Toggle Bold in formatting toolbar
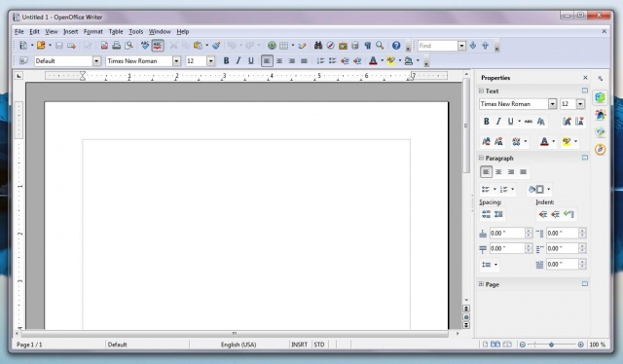 [x=226, y=60]
